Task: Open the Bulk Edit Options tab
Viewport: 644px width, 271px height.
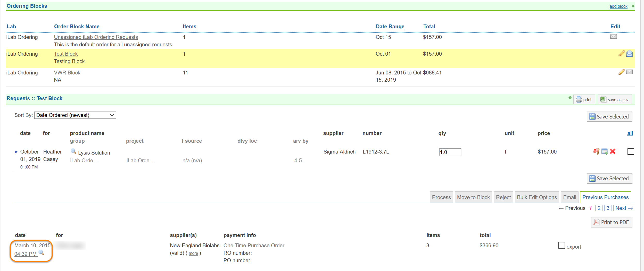Action: pyautogui.click(x=537, y=197)
